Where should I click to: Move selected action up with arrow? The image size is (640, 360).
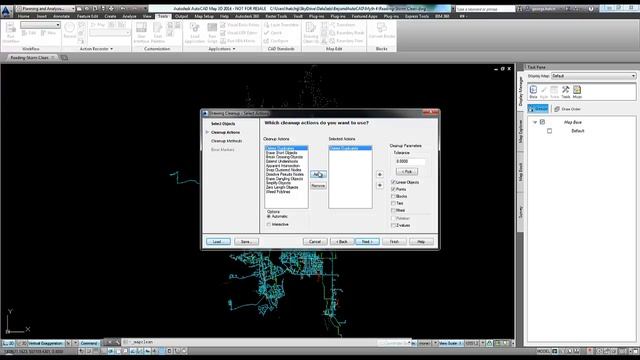(380, 174)
